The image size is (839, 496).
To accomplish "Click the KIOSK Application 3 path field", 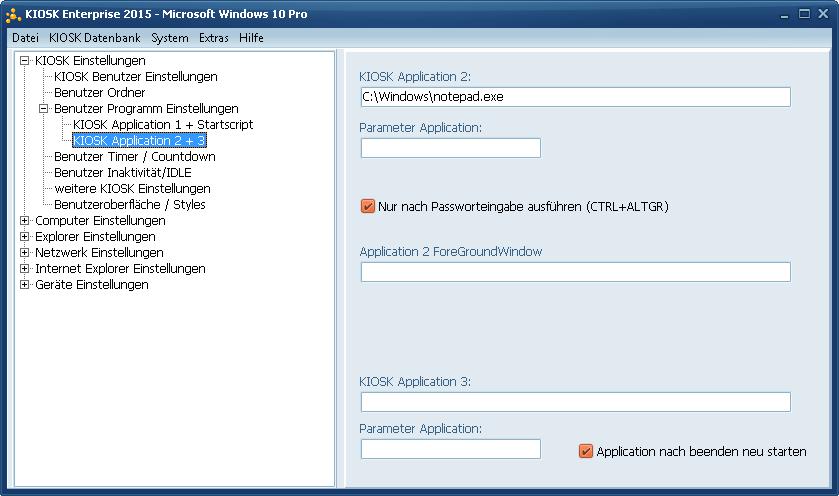I will click(576, 402).
